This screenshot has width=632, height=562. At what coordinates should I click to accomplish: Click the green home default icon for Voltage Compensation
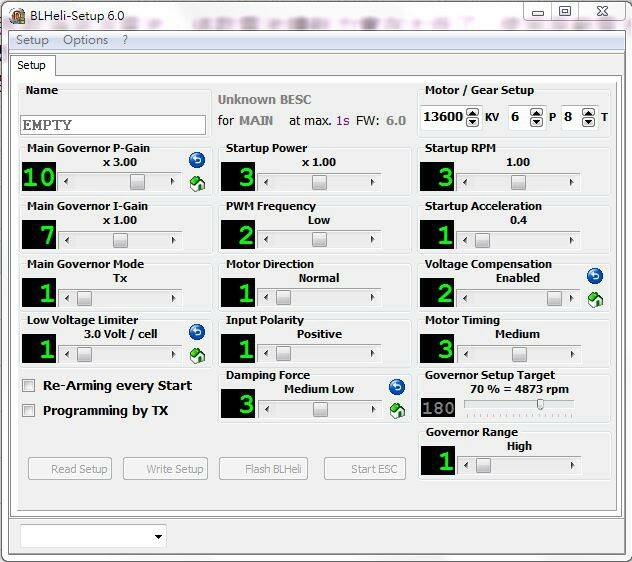click(595, 300)
